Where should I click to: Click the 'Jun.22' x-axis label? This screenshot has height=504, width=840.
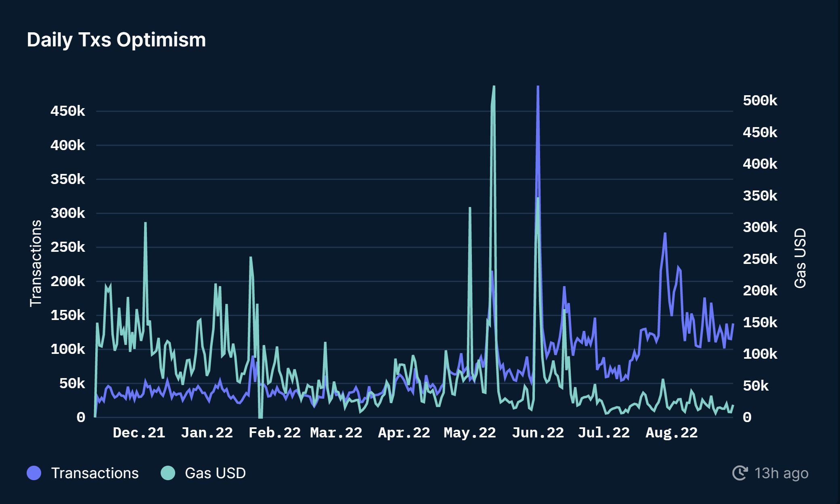coord(538,433)
